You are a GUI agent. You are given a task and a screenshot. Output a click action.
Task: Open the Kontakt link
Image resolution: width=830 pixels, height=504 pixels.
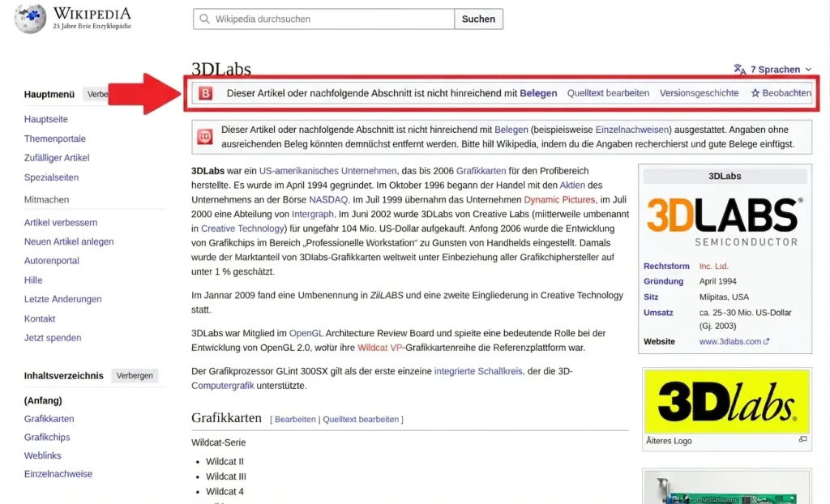coord(40,318)
